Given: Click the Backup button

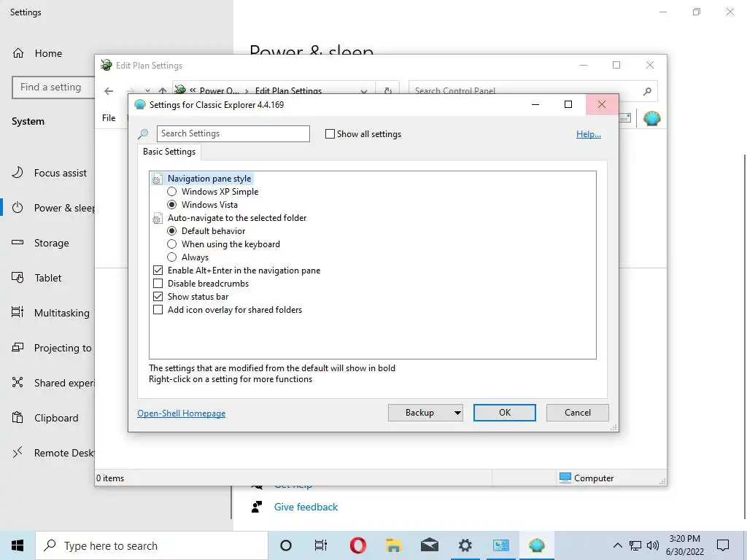Looking at the screenshot, I should pyautogui.click(x=419, y=413).
